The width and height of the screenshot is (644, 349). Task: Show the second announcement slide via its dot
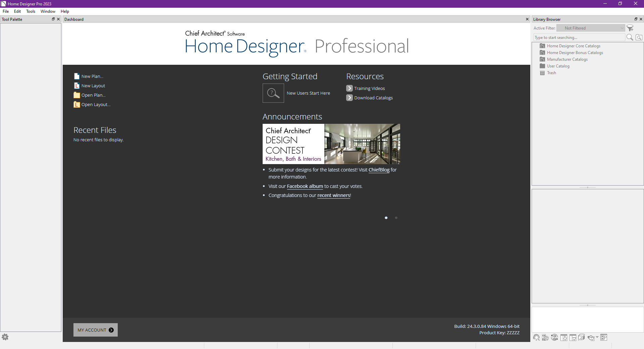tap(396, 218)
